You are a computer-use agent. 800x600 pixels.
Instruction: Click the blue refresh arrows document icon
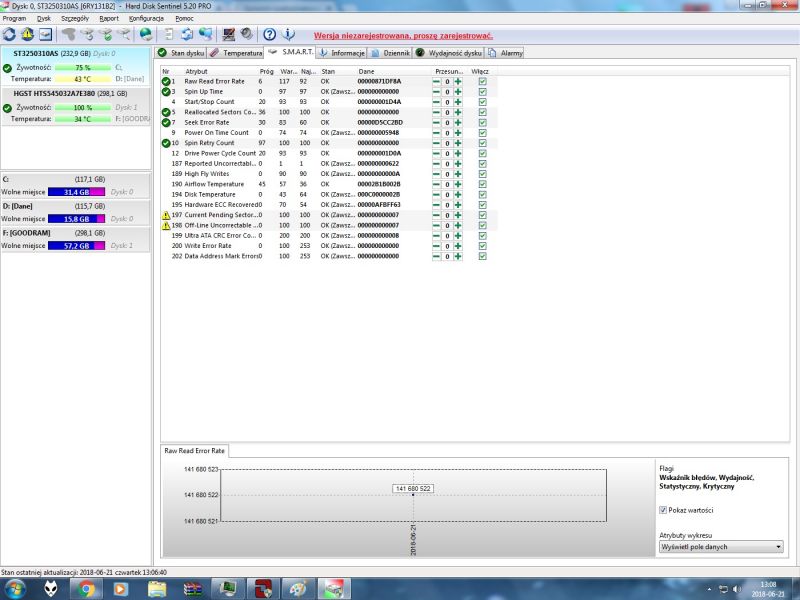187,34
